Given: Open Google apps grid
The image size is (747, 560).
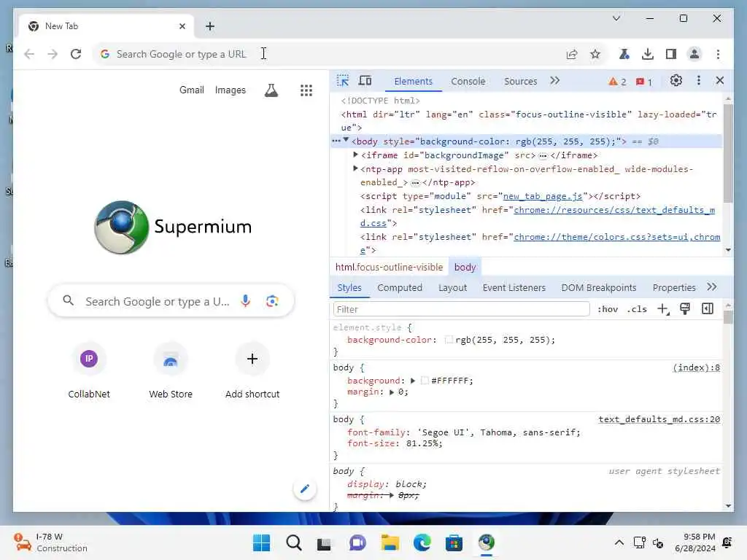Looking at the screenshot, I should tap(306, 90).
